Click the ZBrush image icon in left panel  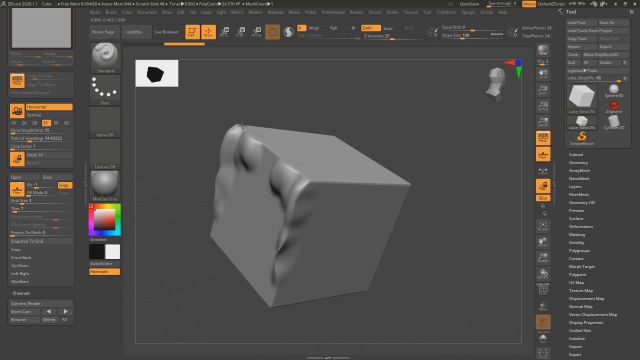pos(17,80)
